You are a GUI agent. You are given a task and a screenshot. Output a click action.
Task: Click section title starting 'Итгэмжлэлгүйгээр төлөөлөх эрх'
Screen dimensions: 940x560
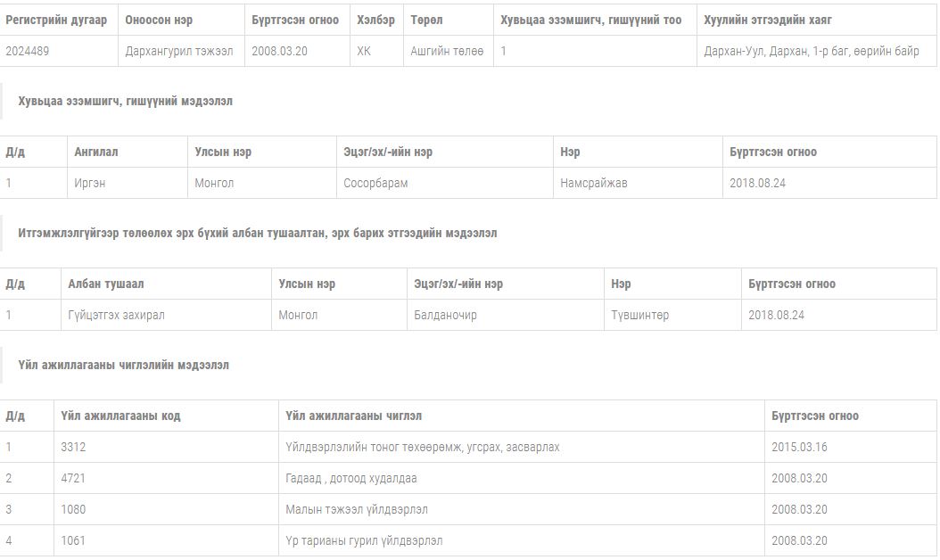[x=257, y=233]
